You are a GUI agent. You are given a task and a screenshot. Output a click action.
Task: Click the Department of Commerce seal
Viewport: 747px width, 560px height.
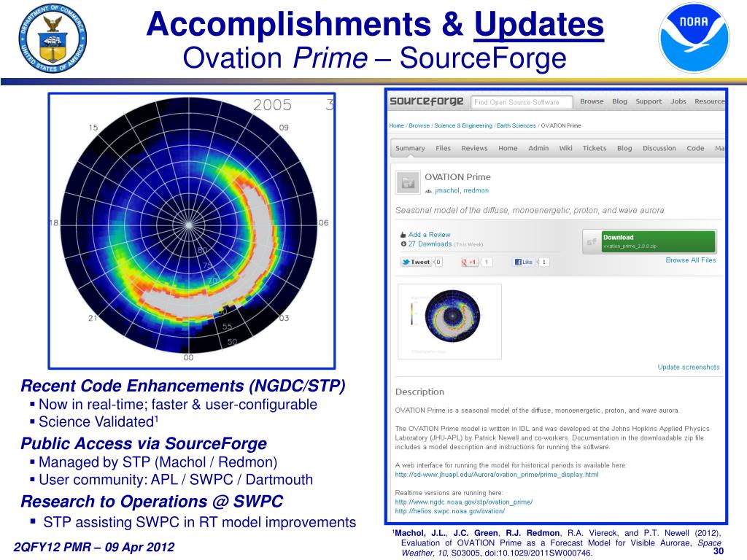(x=53, y=39)
